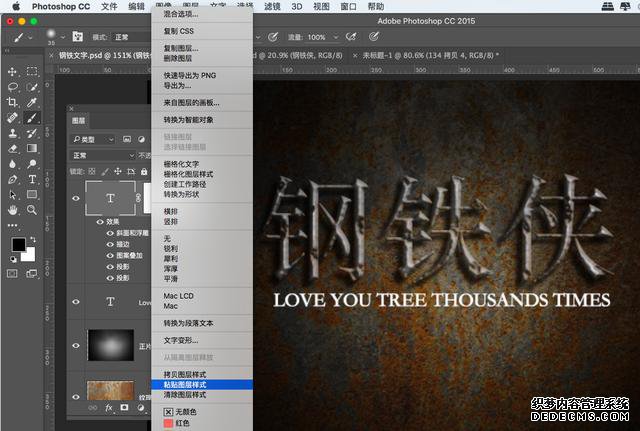Screen dimensions: 640x431
Task: Select the Brush tool in toolbox
Action: pyautogui.click(x=32, y=118)
